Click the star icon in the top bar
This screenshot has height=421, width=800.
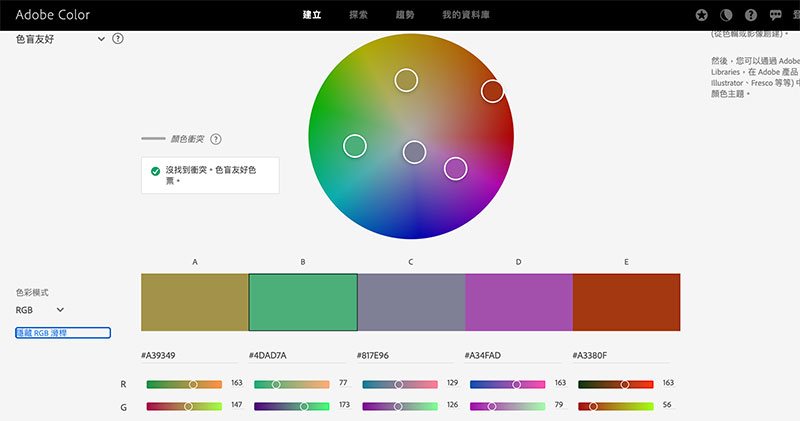[x=702, y=15]
